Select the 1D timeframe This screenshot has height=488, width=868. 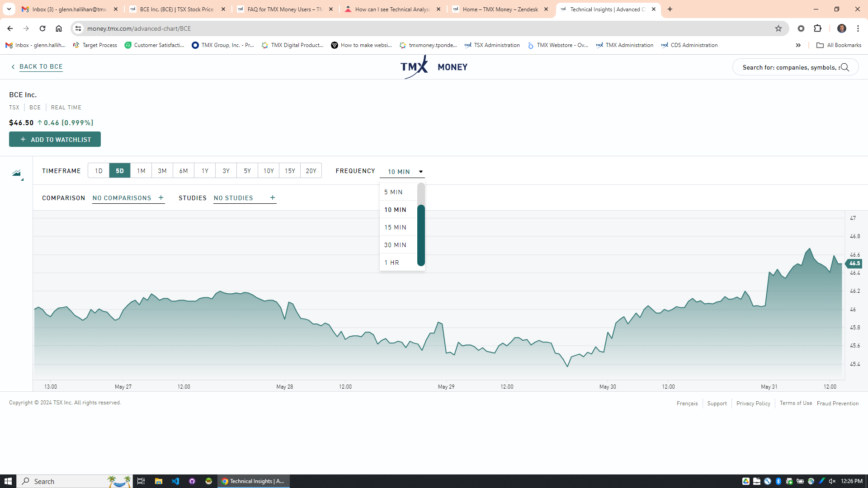click(x=99, y=171)
